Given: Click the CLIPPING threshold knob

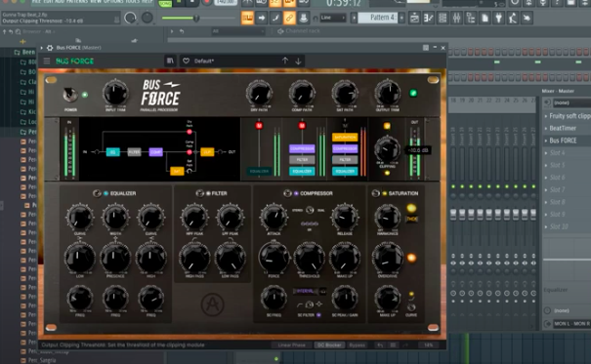Looking at the screenshot, I should point(387,149).
